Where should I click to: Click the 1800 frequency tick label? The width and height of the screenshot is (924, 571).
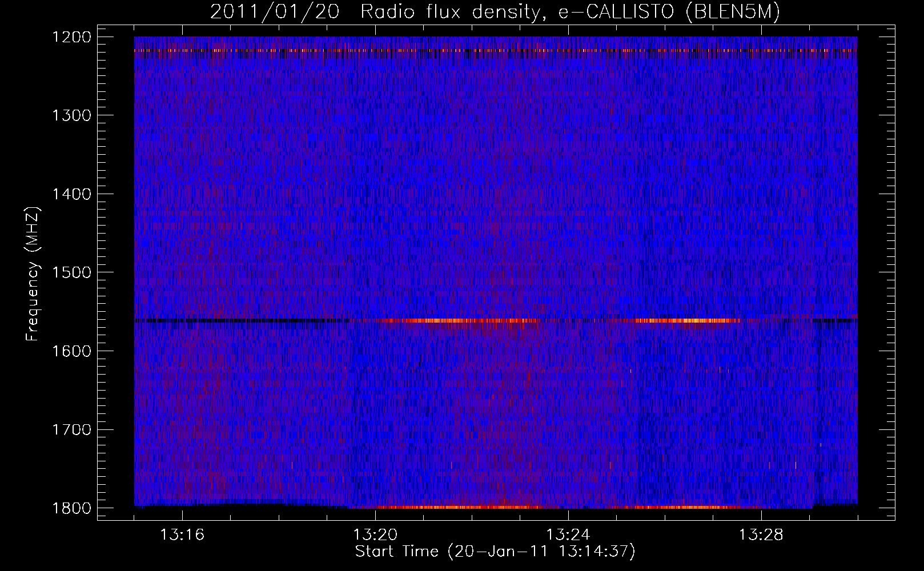click(71, 508)
